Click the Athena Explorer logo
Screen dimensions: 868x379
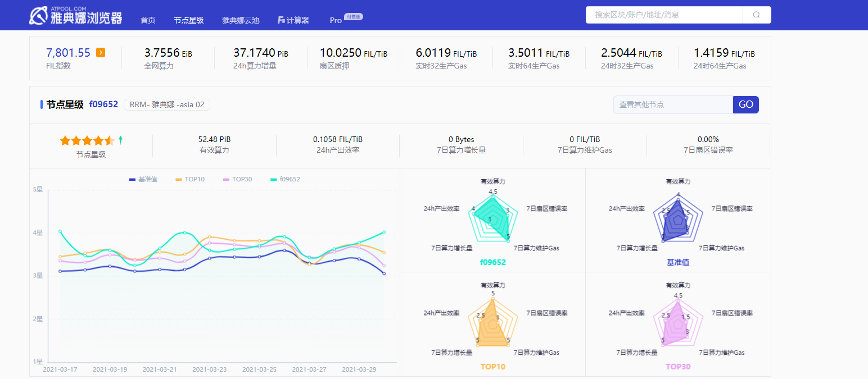(76, 16)
